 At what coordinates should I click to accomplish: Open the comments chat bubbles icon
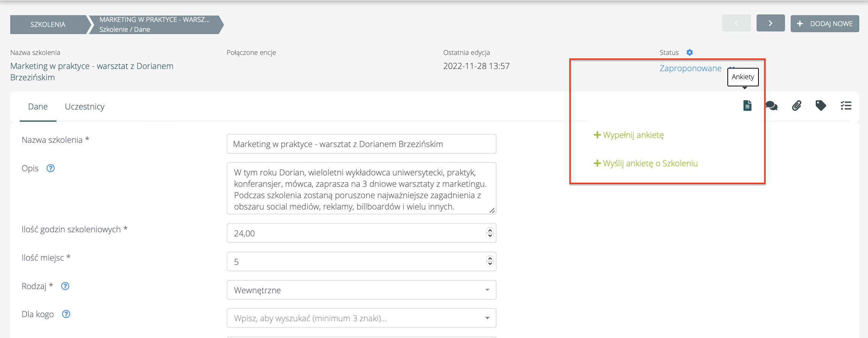771,105
